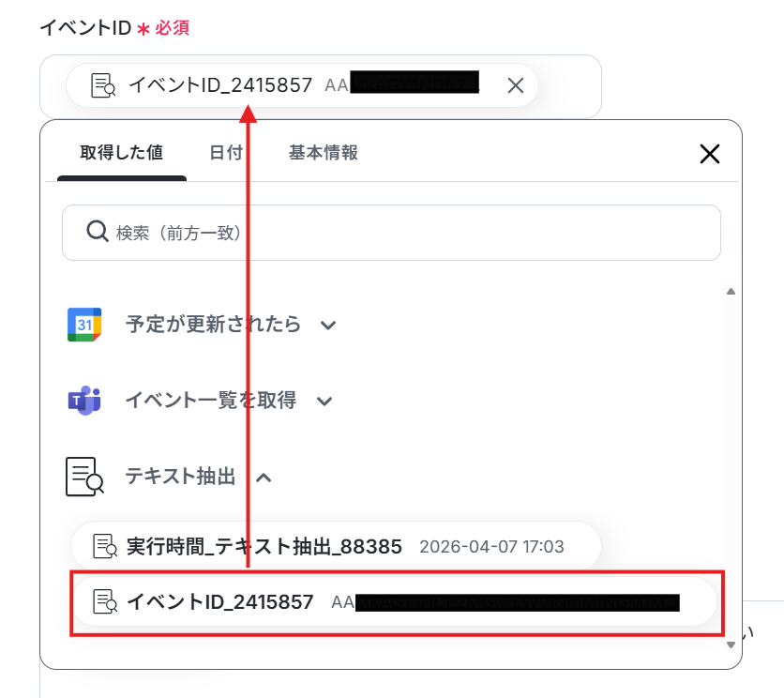
Task: Click icon beside 実行時間_テキスト抽出_88385
Action: [x=105, y=546]
